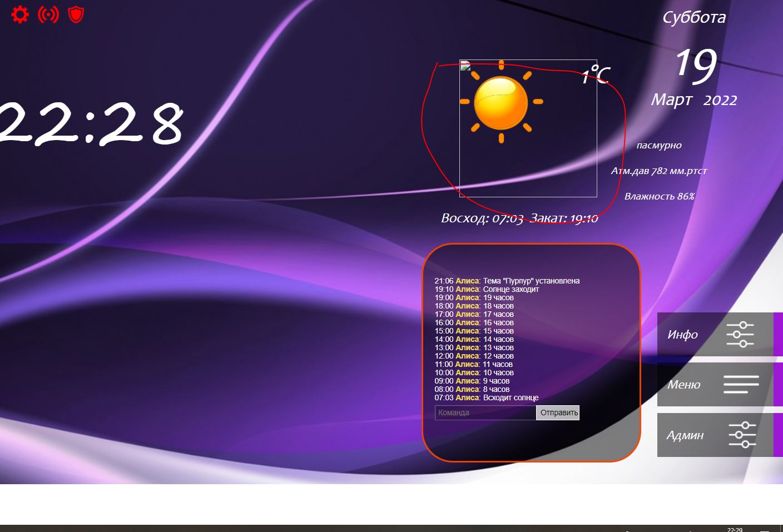This screenshot has height=532, width=783.
Task: Click the large date number 19
Action: tap(696, 65)
